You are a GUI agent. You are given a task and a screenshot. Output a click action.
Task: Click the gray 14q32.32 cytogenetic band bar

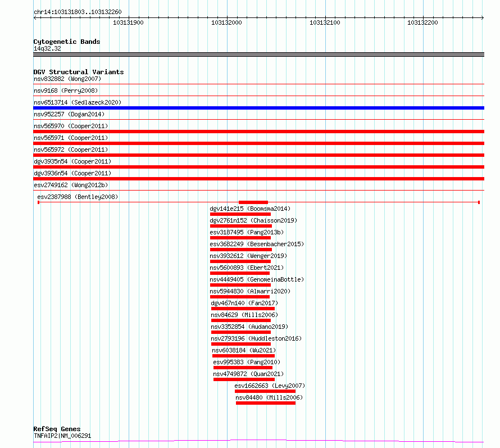[x=258, y=55]
